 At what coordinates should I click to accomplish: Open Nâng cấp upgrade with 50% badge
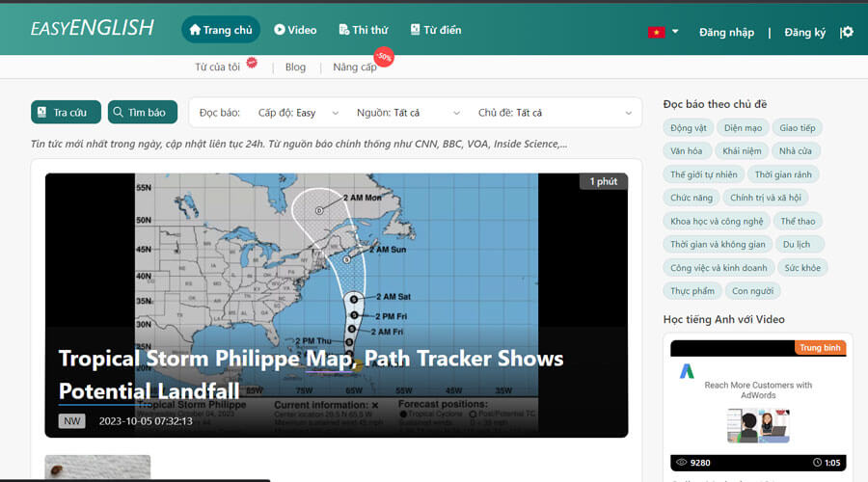point(355,67)
